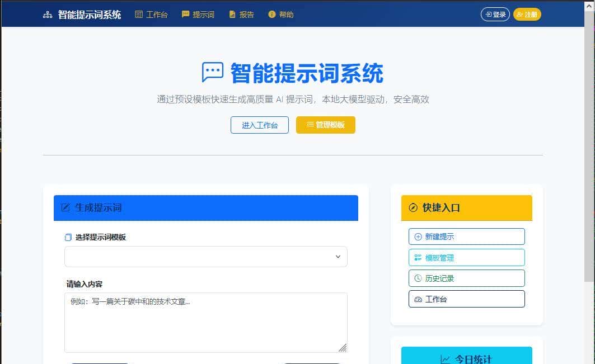Open 登录 from the header
Image resolution: width=595 pixels, height=364 pixels.
[x=495, y=15]
